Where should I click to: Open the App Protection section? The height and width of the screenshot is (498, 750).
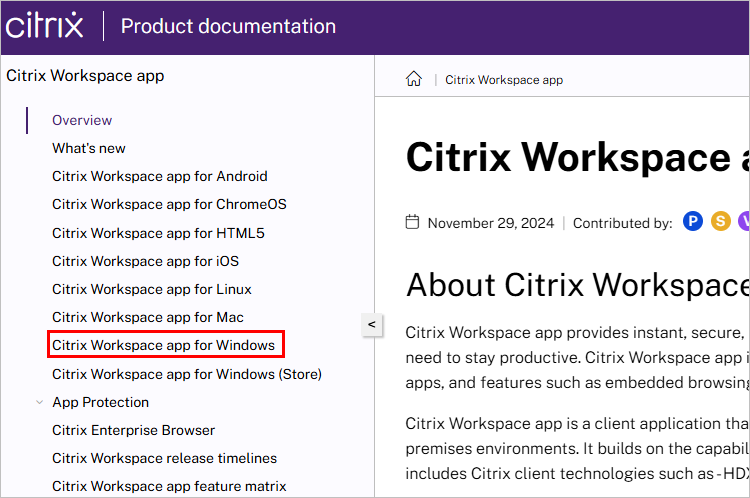point(100,402)
